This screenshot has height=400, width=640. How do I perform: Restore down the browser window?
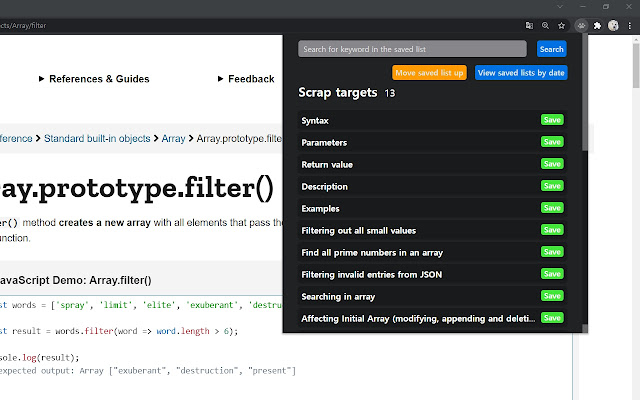606,7
